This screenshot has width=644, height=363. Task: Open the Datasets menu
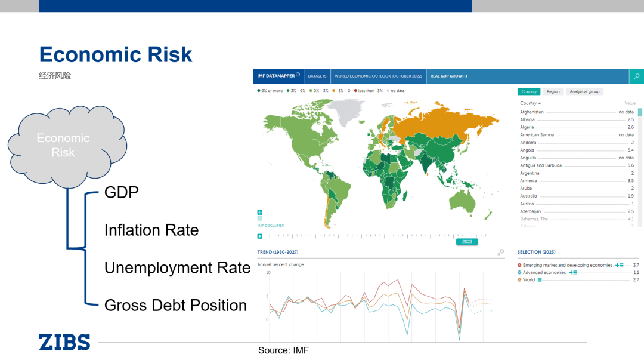click(317, 76)
